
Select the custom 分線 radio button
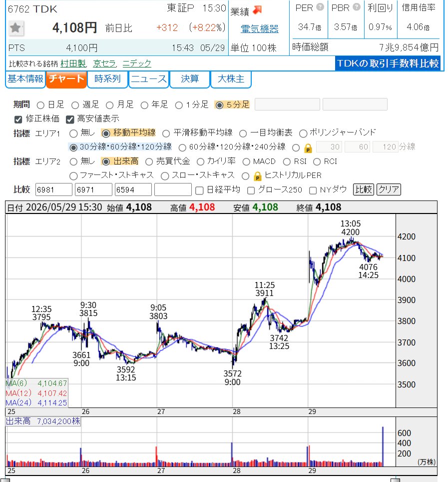coord(296,148)
